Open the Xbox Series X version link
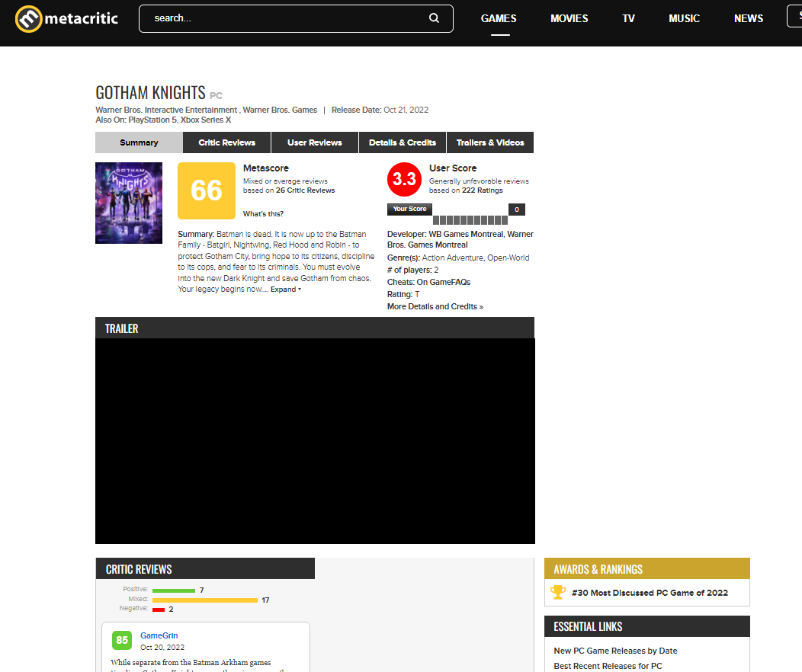802x672 pixels. (x=206, y=120)
